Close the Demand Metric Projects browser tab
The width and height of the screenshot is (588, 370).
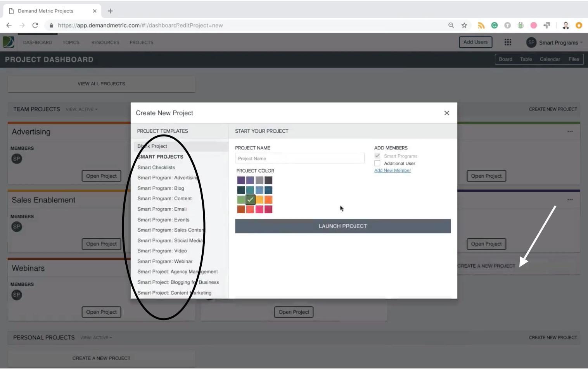(x=95, y=11)
